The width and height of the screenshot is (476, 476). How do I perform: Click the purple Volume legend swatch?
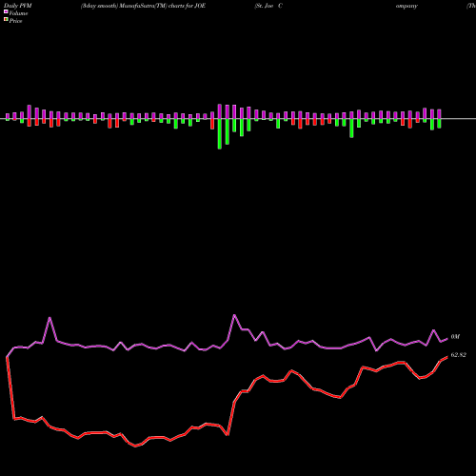pyautogui.click(x=6, y=11)
